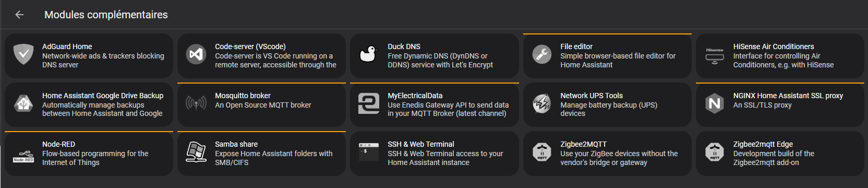The image size is (868, 188).
Task: Click the HiSense air conditioner icon
Action: click(x=715, y=55)
